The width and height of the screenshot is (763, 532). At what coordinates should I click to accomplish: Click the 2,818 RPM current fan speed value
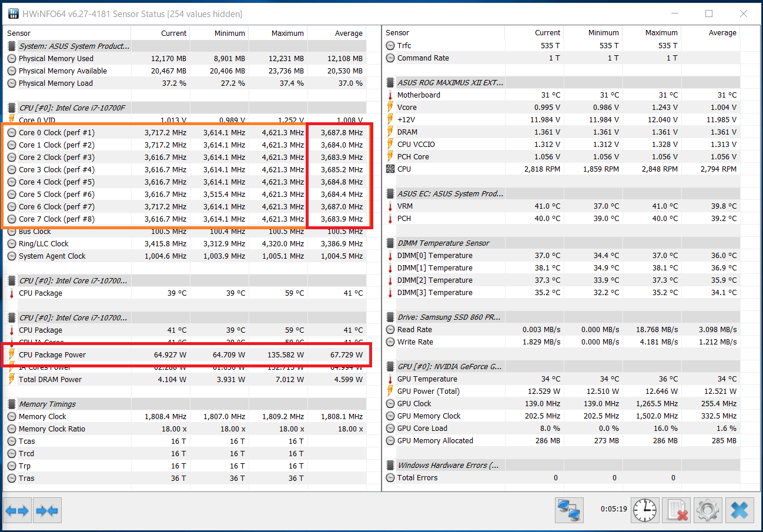click(x=541, y=169)
